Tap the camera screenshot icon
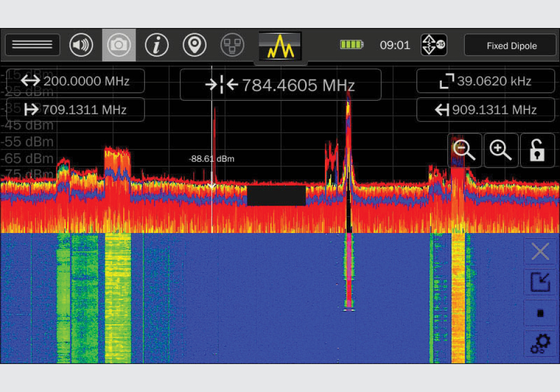This screenshot has height=392, width=560. coord(119,45)
